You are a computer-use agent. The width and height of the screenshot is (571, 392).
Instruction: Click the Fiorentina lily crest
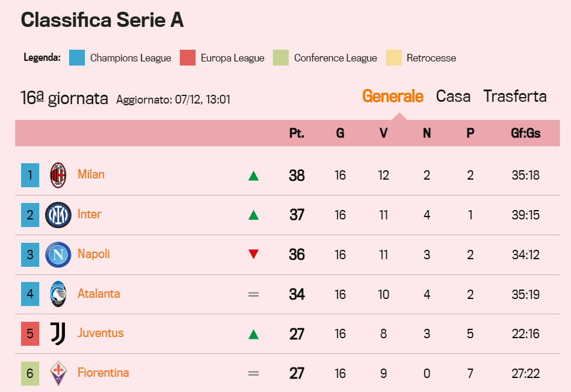point(58,373)
